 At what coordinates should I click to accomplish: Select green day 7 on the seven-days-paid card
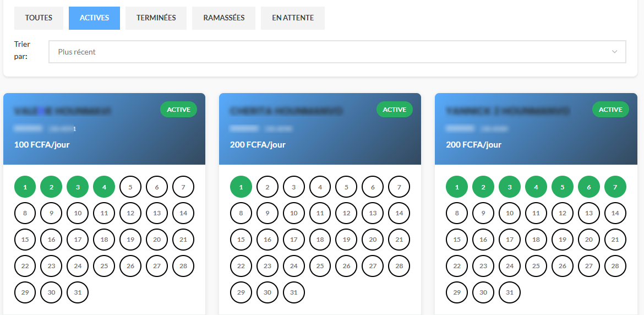pos(615,187)
